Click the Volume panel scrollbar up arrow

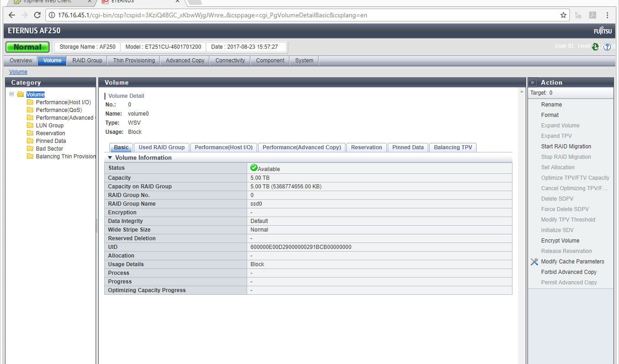(x=522, y=92)
